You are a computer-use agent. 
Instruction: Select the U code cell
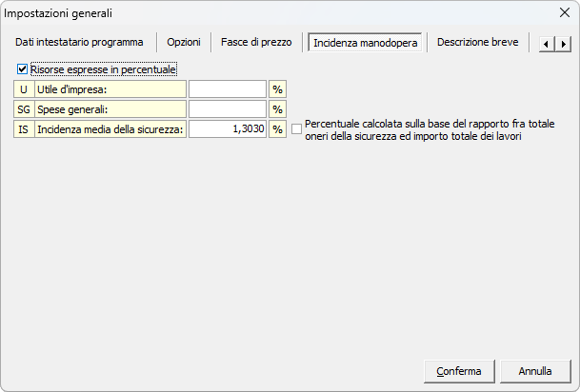[x=24, y=88]
